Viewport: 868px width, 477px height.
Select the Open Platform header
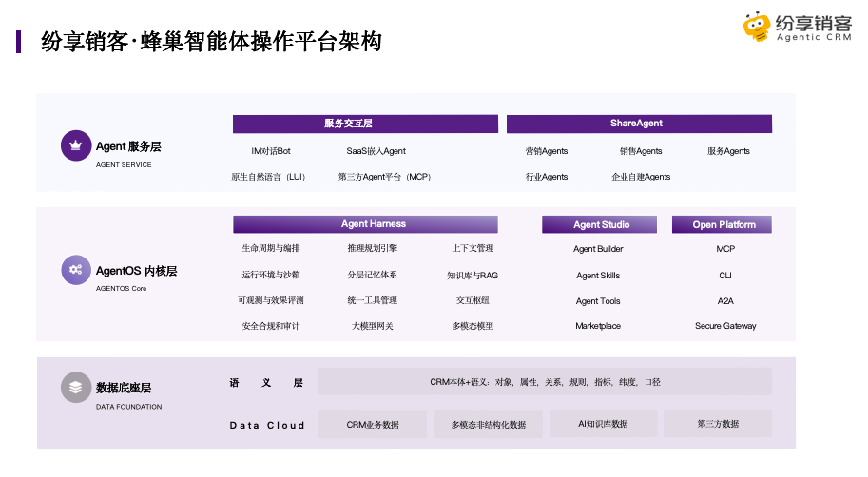click(722, 224)
